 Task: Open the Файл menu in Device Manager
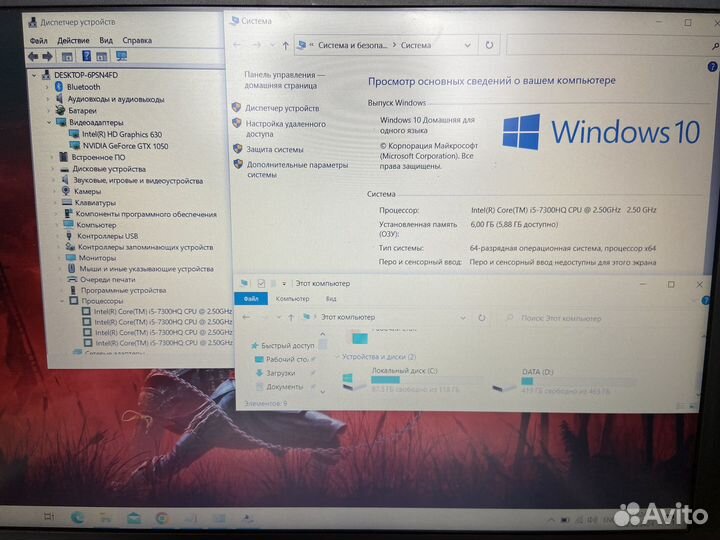(x=39, y=40)
